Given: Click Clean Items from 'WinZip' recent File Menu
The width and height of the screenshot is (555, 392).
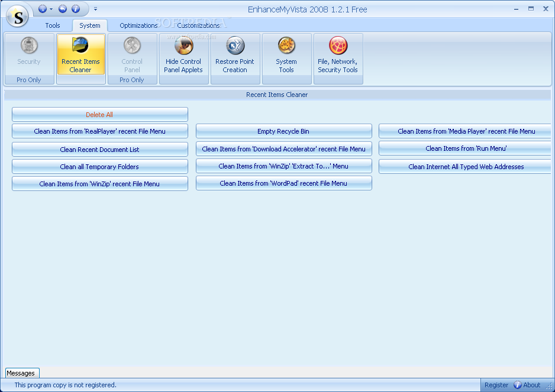Looking at the screenshot, I should [x=100, y=184].
